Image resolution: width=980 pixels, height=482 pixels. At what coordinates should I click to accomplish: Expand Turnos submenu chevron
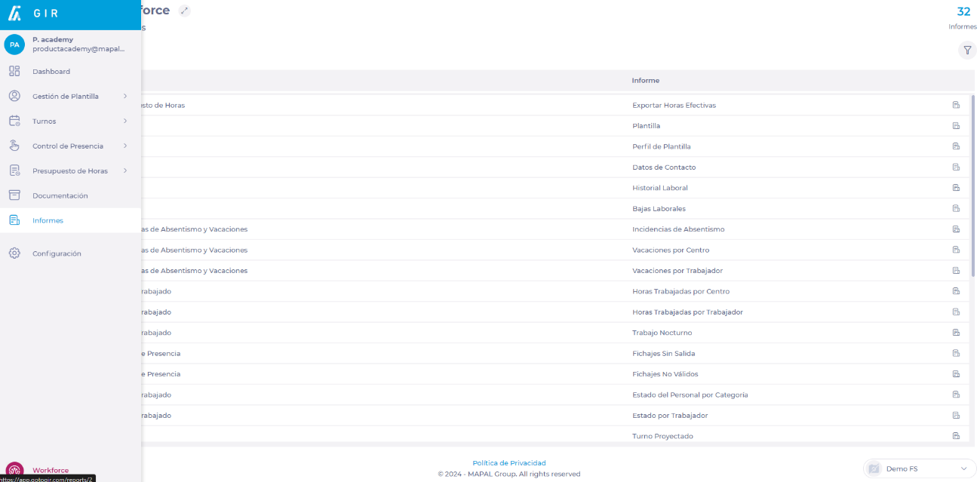click(x=125, y=121)
